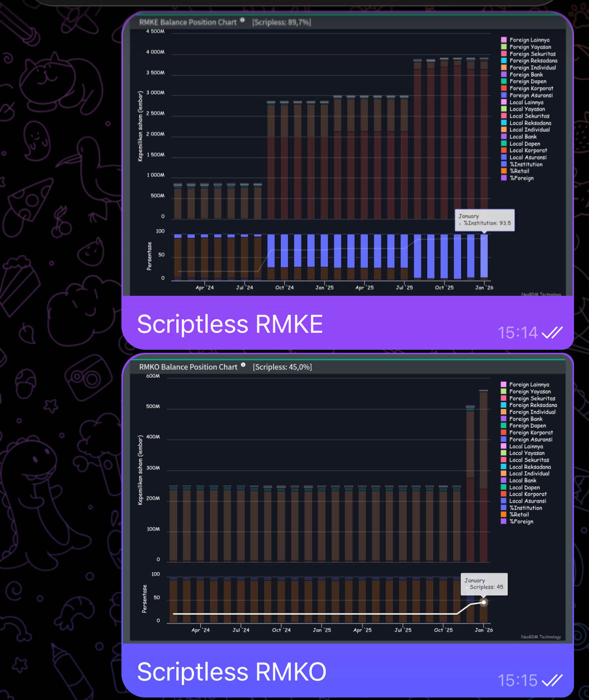This screenshot has height=700, width=589.
Task: Toggle Foreign Individual series in RMKO legend
Action: (528, 412)
